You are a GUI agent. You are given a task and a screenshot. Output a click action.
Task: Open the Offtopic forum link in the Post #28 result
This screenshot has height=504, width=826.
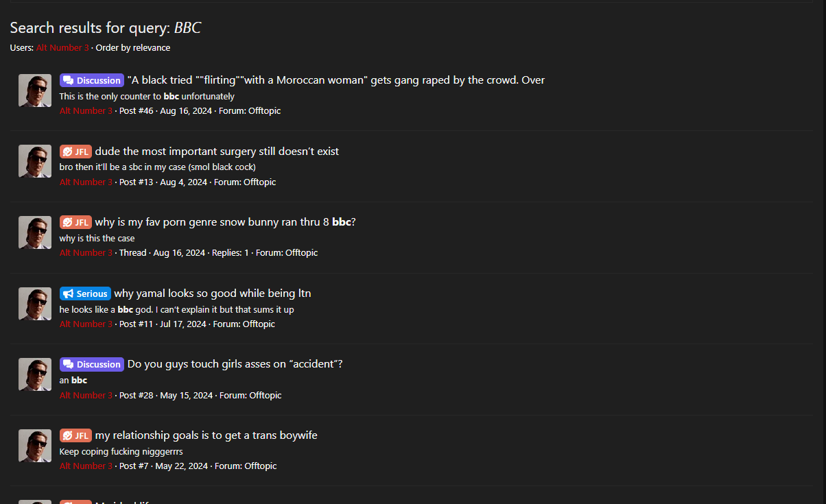click(265, 396)
